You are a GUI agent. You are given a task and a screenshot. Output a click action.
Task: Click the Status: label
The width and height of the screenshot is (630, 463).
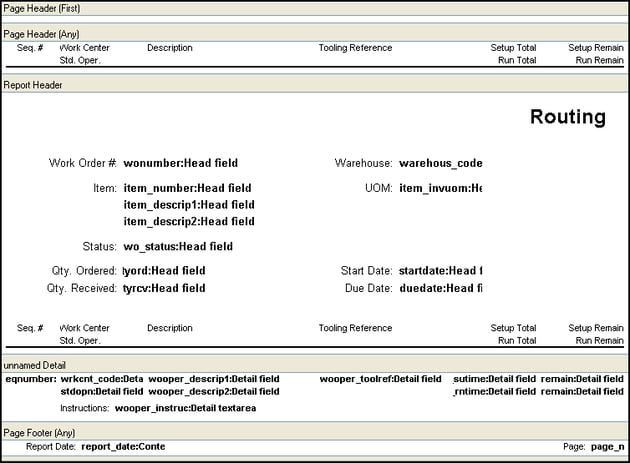pyautogui.click(x=99, y=246)
